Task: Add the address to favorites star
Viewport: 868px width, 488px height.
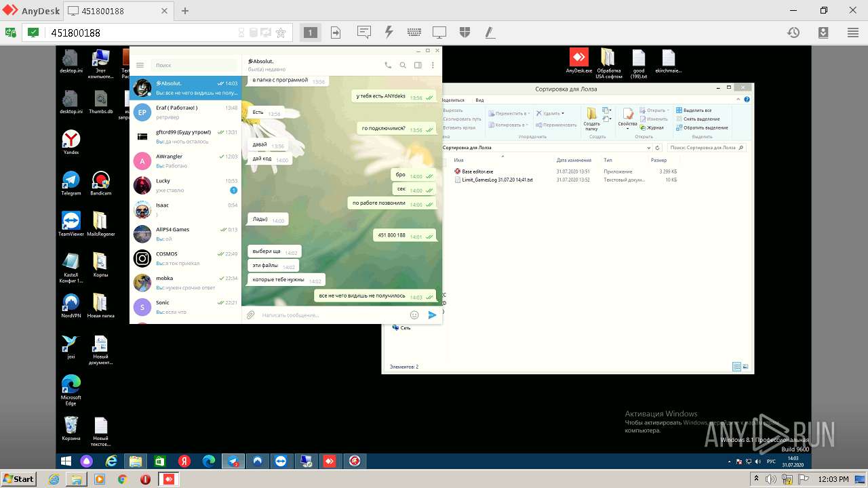Action: point(281,33)
